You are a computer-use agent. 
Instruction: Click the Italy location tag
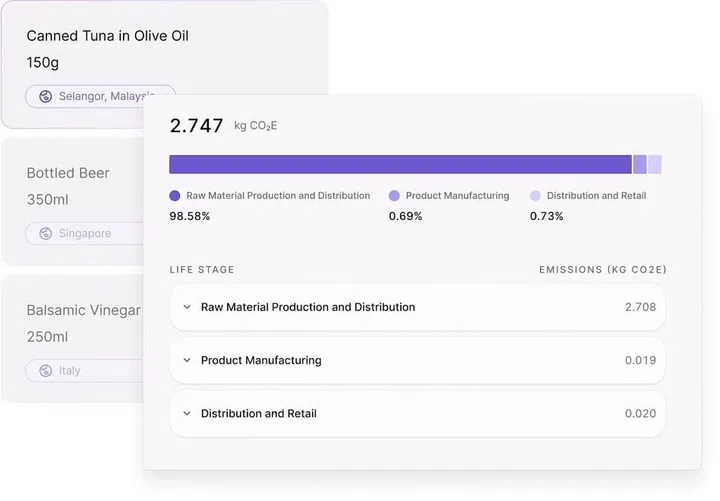(x=84, y=371)
